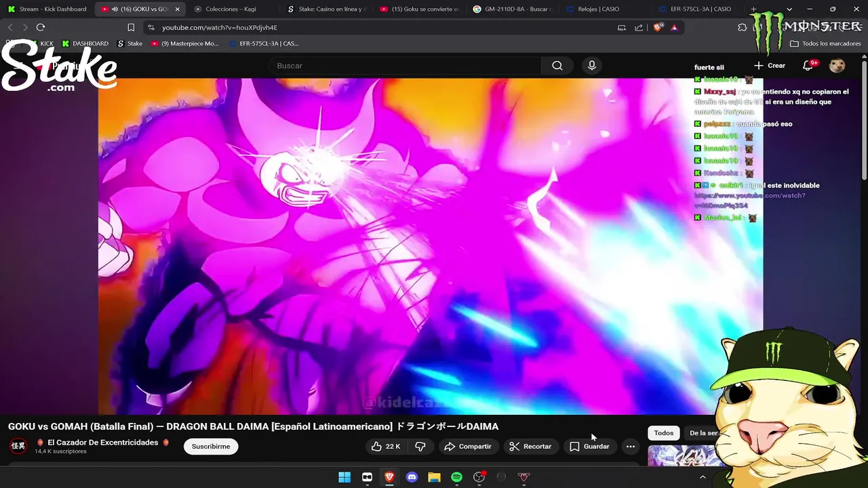Click the Compartir button
The height and width of the screenshot is (488, 868).
468,447
